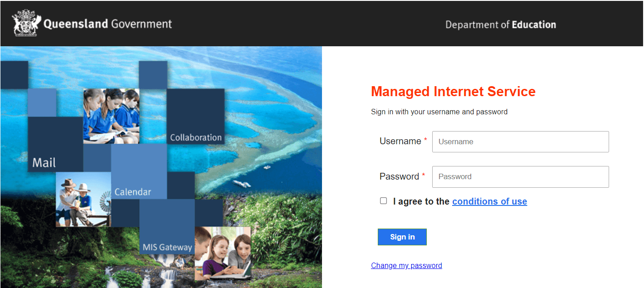Click the children at laptop photo
Screen dimensions: 644x288
pyautogui.click(x=223, y=253)
